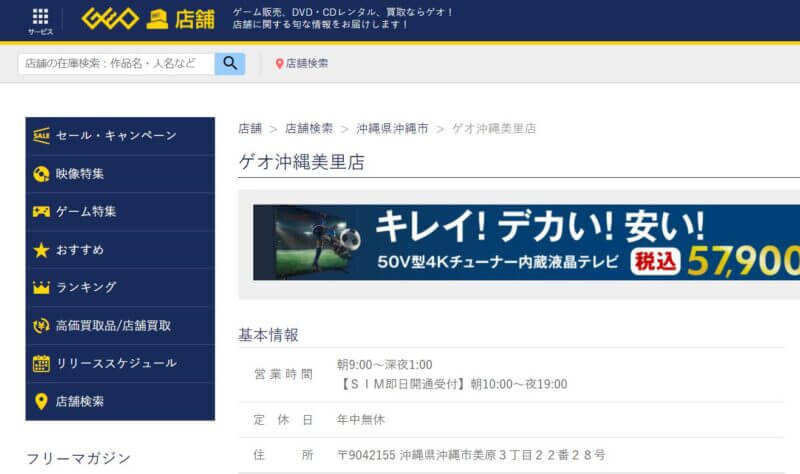This screenshot has width=800, height=474.
Task: Select ランキング in the sidebar
Action: (120, 288)
